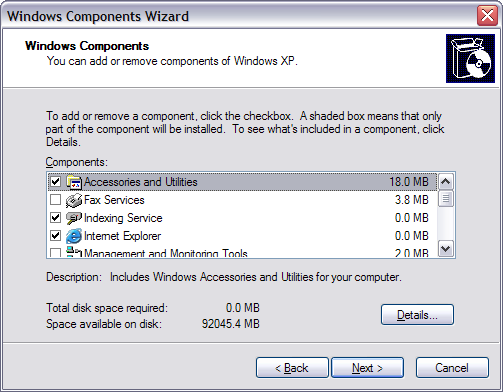
Task: Click the Internet Explorer logo icon
Action: (x=74, y=236)
